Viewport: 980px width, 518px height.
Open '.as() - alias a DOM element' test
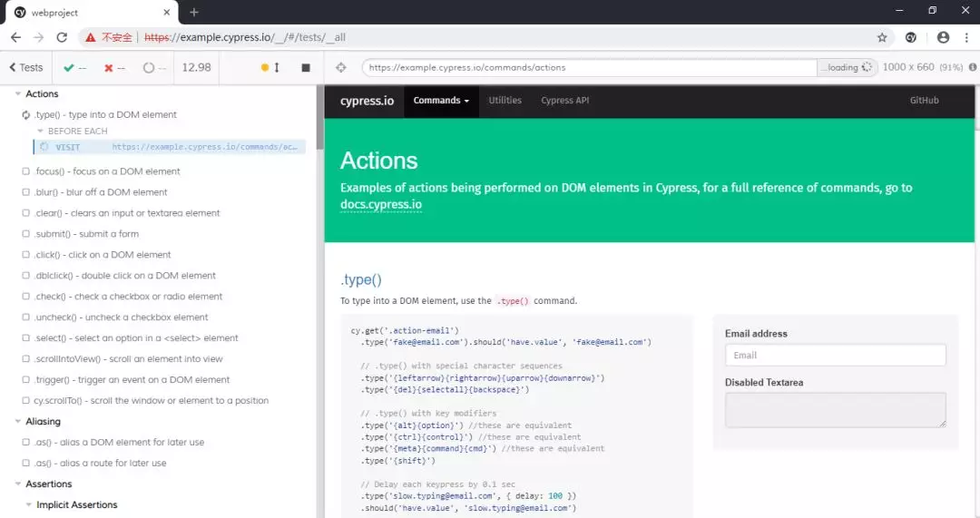coord(120,443)
